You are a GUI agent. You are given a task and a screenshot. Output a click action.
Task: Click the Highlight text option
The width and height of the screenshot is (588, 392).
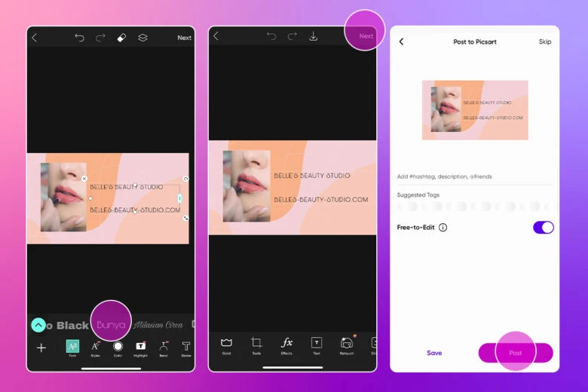coord(141,348)
